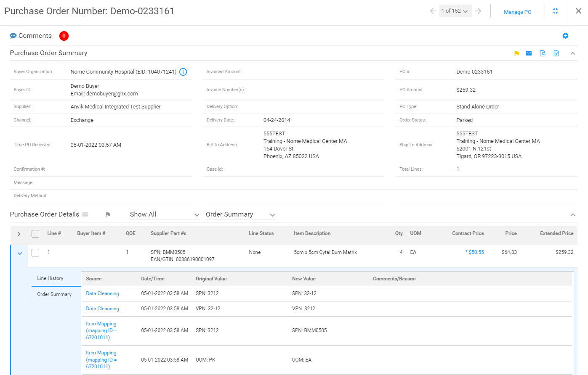Screen dimensions: 588x375
Task: Click the delivery date 04-24-2014
Action: tap(277, 120)
